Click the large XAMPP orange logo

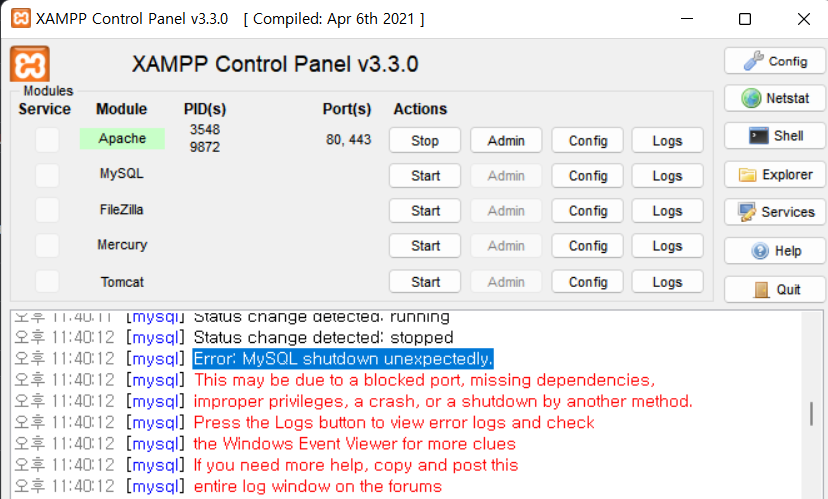point(30,64)
